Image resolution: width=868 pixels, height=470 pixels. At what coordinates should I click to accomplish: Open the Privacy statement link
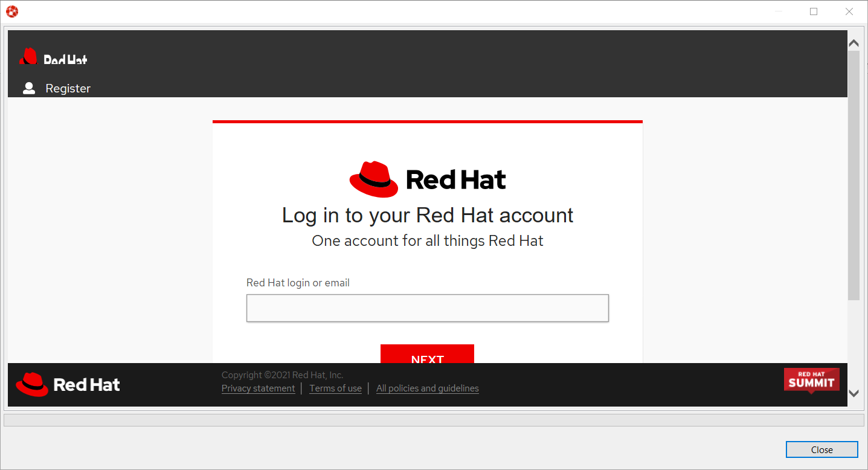pyautogui.click(x=259, y=388)
